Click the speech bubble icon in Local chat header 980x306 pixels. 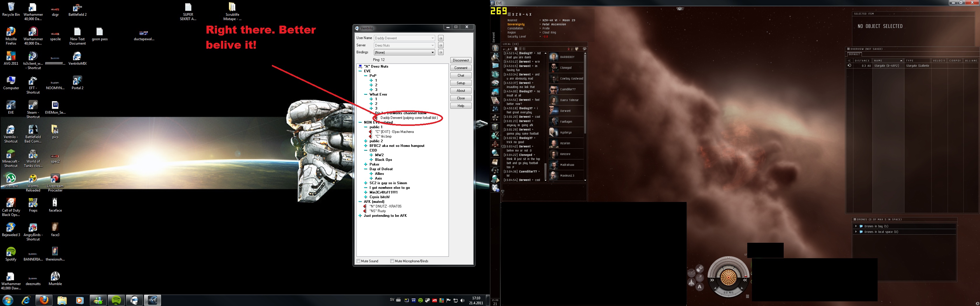(584, 49)
